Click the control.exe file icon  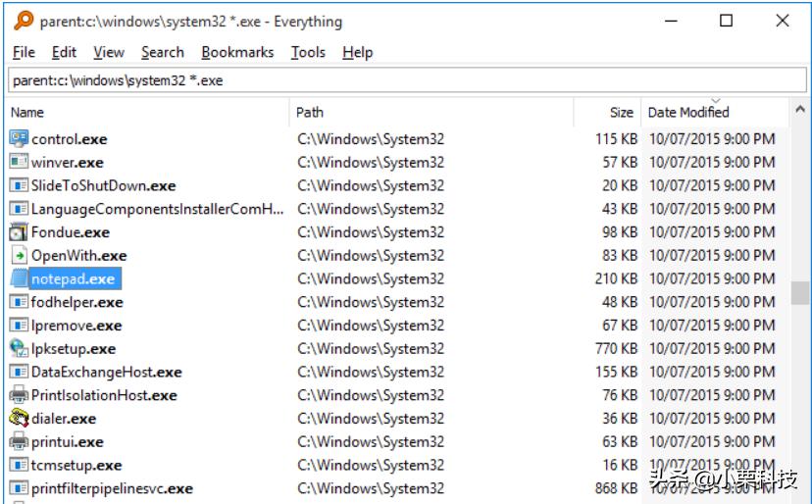19,139
